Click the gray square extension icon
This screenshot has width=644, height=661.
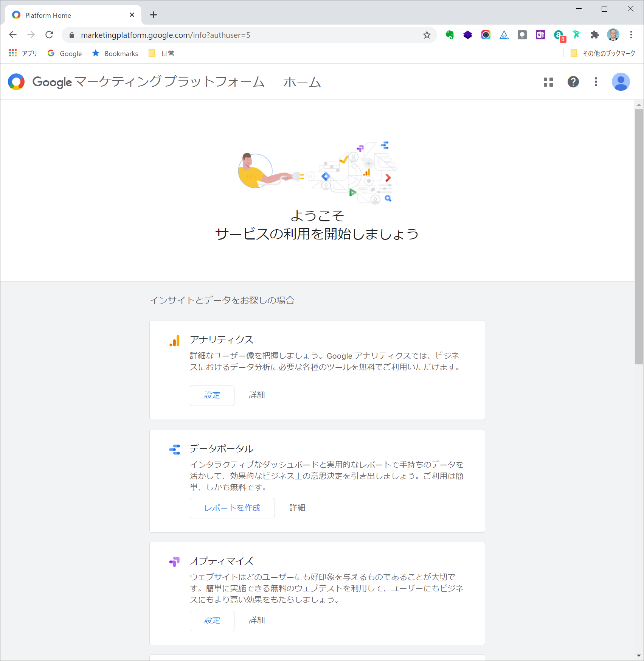pyautogui.click(x=522, y=35)
